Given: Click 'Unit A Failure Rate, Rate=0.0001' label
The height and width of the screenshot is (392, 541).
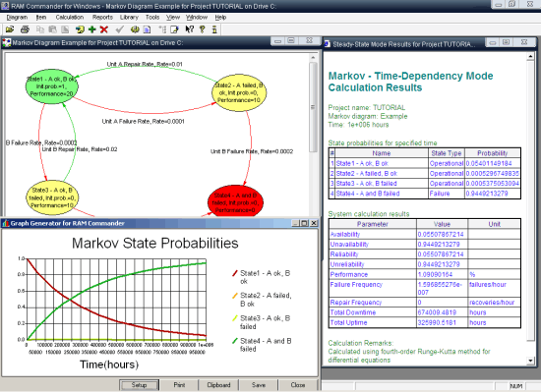Looking at the screenshot, I should pyautogui.click(x=143, y=121).
